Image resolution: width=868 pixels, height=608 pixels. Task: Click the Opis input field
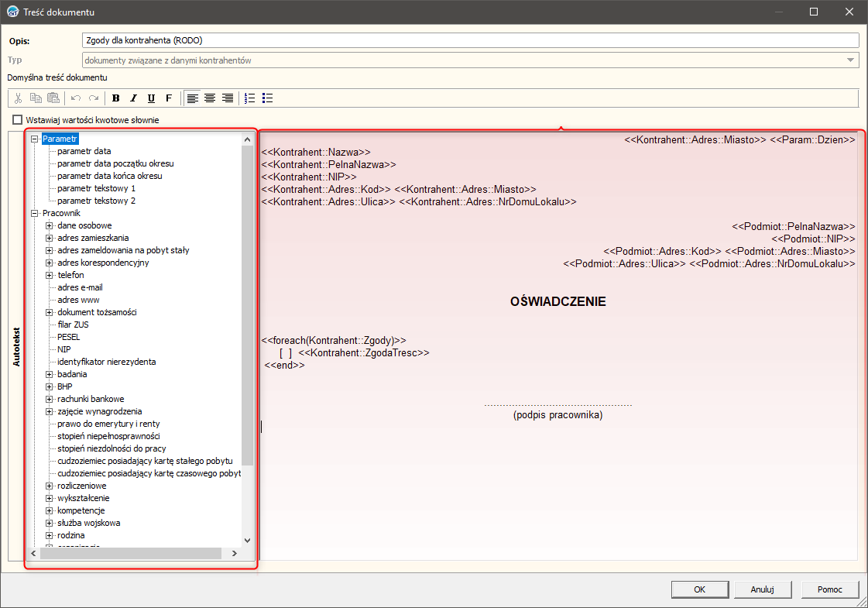[471, 40]
